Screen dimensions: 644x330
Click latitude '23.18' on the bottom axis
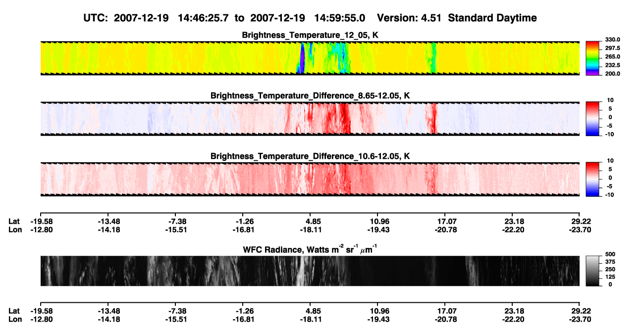tap(512, 311)
